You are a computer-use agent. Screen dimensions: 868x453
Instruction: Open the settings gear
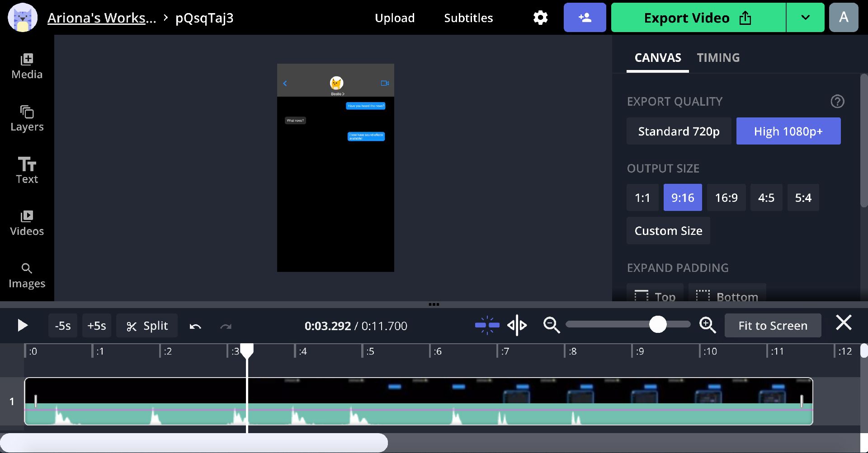540,18
